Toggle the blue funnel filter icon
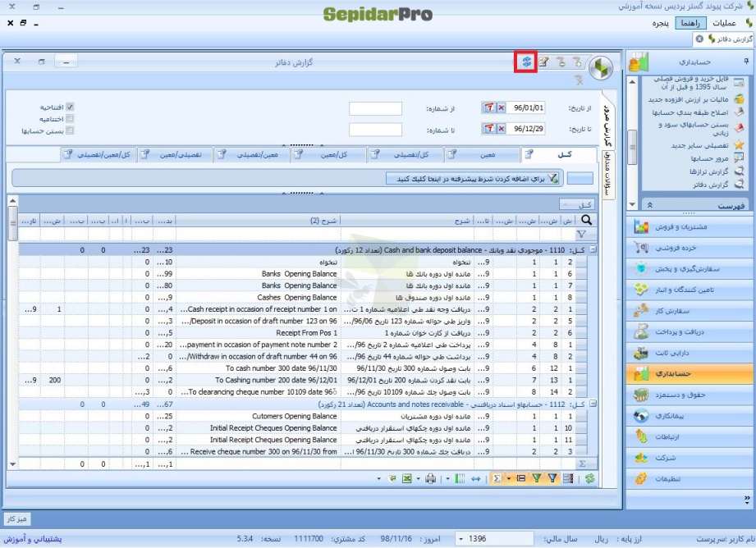This screenshot has width=756, height=548. coord(552,478)
